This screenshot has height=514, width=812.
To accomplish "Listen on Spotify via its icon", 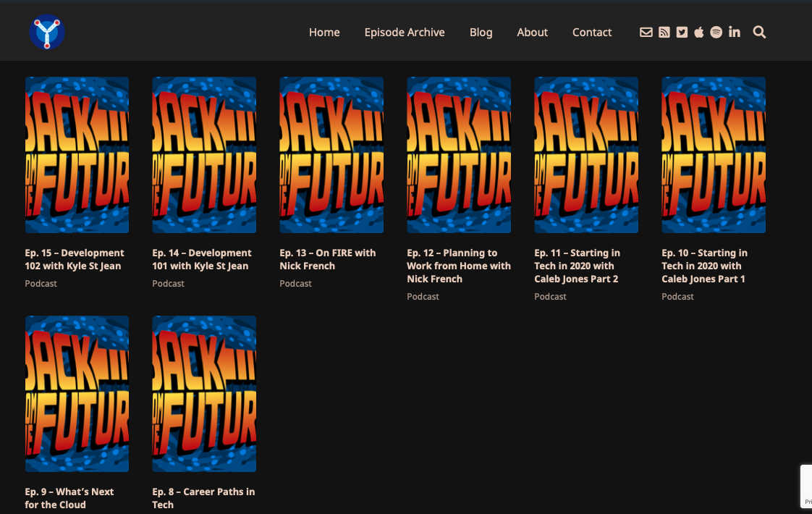I will pos(716,32).
